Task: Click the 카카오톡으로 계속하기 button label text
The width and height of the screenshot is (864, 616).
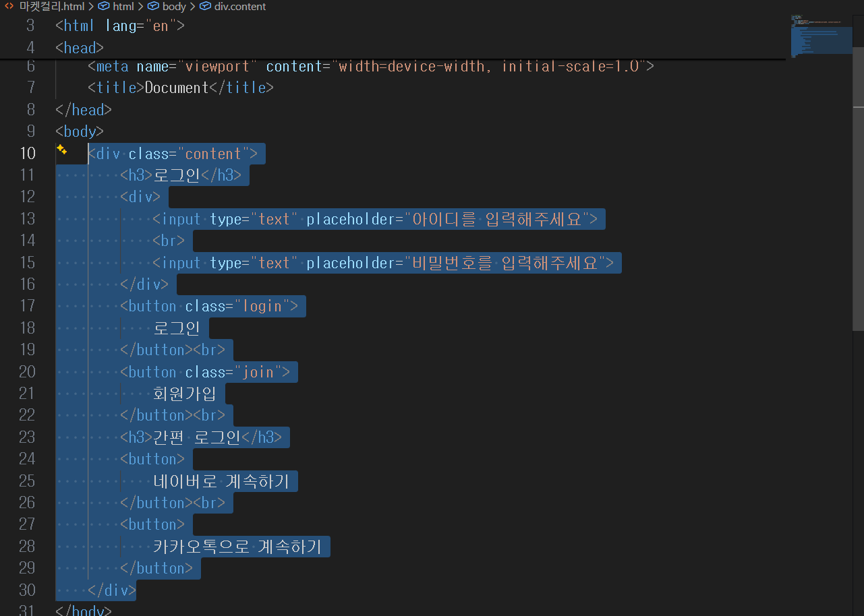Action: click(236, 546)
